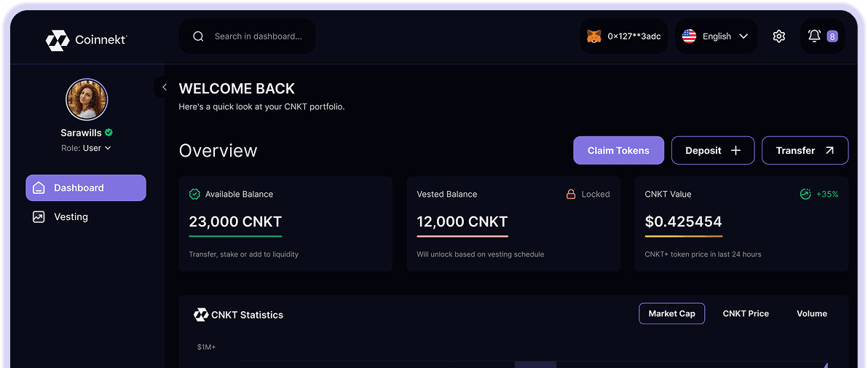The width and height of the screenshot is (868, 368).
Task: Click the Coinnekt logo icon
Action: click(58, 40)
